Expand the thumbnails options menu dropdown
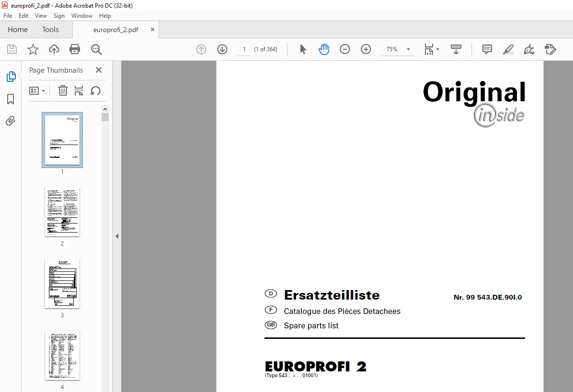Image resolution: width=573 pixels, height=392 pixels. [x=37, y=90]
